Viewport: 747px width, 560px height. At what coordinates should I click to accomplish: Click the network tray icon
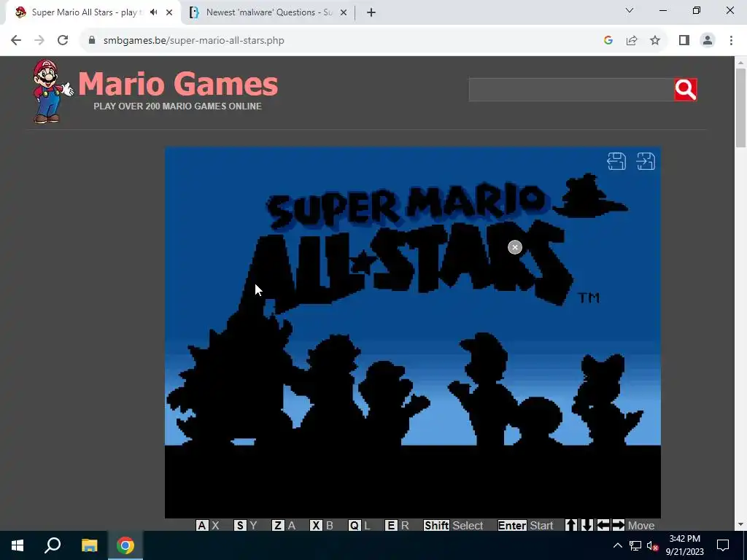635,545
